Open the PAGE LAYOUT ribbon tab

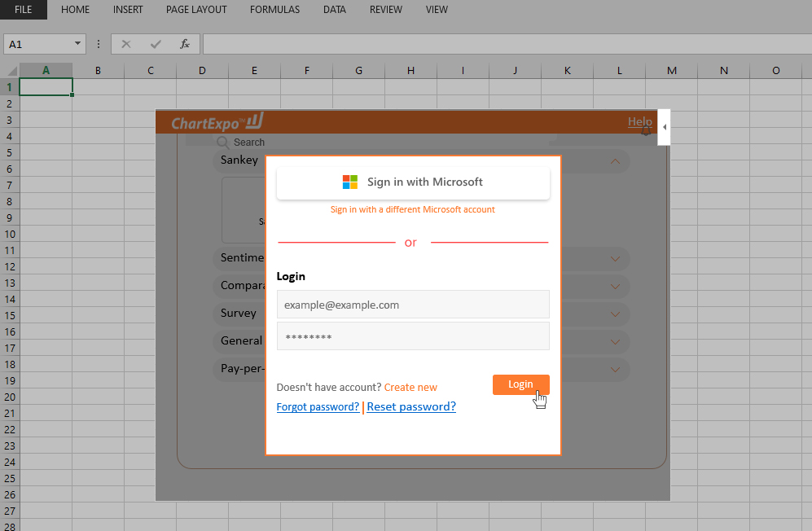pyautogui.click(x=196, y=9)
